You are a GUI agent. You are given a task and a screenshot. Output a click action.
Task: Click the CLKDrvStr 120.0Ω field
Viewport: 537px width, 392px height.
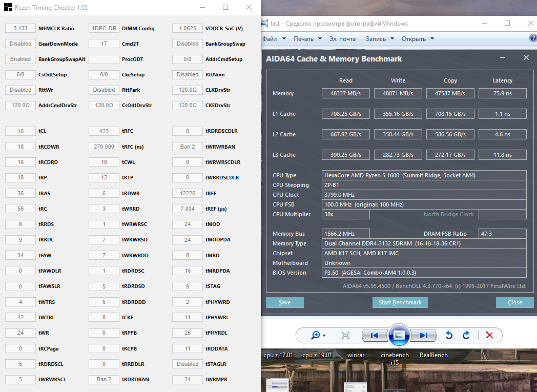(188, 90)
